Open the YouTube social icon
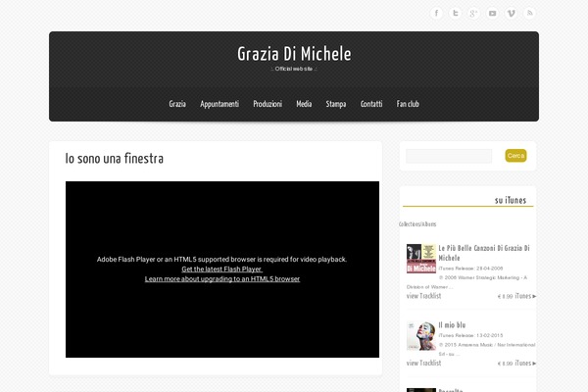This screenshot has width=588, height=392. [x=492, y=14]
